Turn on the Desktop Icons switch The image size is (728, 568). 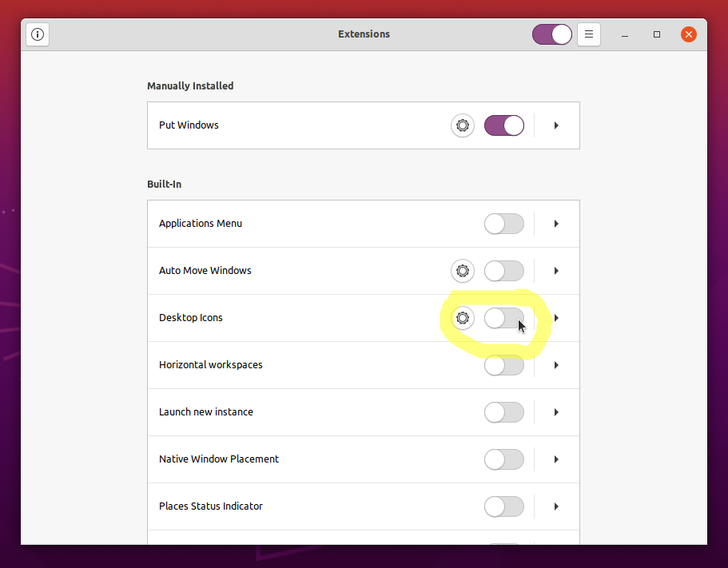click(x=504, y=318)
